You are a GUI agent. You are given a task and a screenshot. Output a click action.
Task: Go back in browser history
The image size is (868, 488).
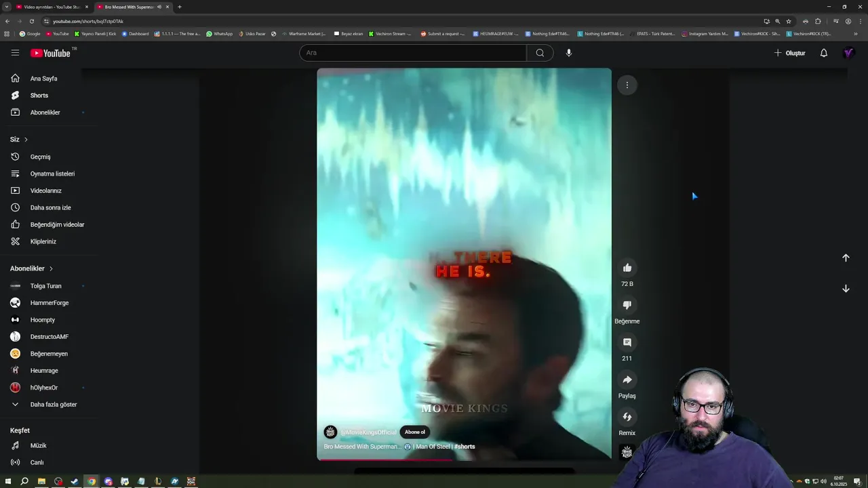[7, 21]
